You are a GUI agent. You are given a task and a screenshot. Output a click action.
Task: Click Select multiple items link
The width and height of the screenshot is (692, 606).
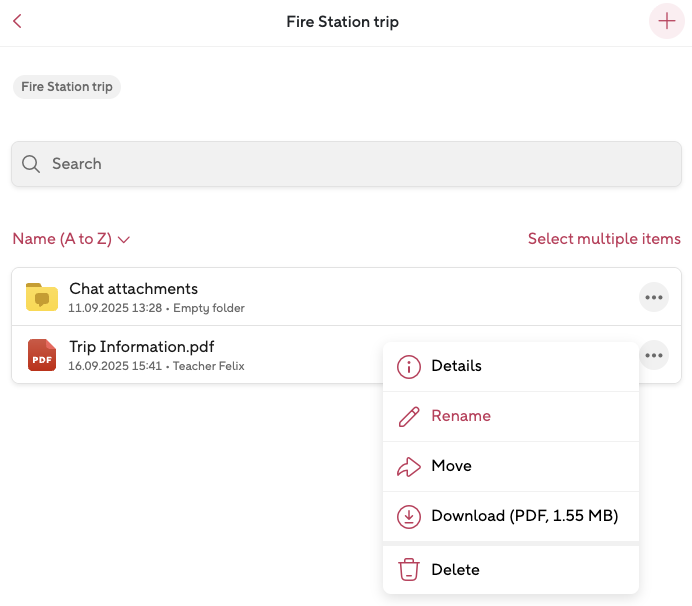[x=604, y=239]
